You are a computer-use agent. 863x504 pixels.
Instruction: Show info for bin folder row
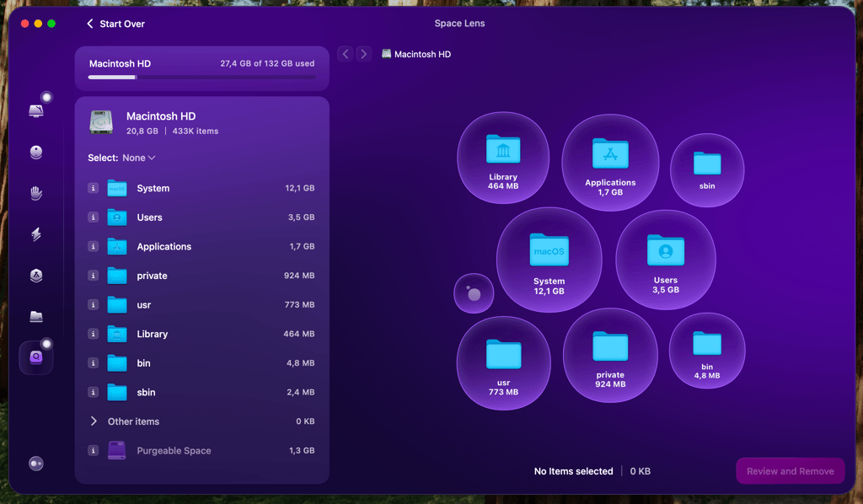(x=93, y=363)
